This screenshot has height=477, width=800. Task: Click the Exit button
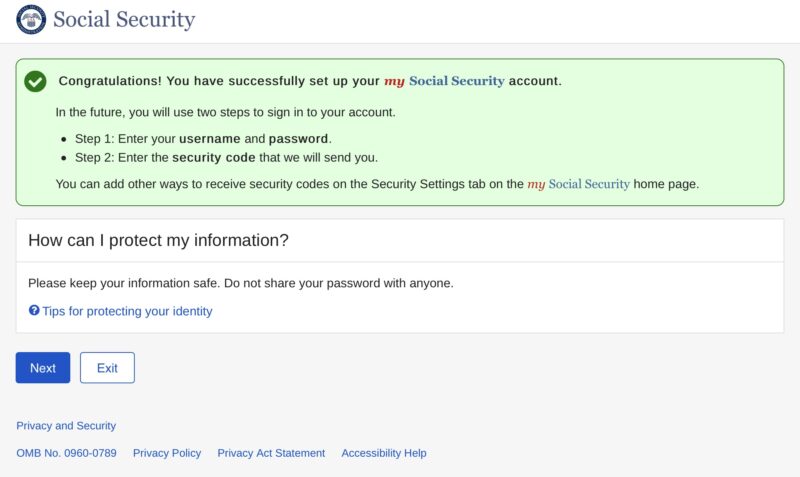pyautogui.click(x=107, y=367)
